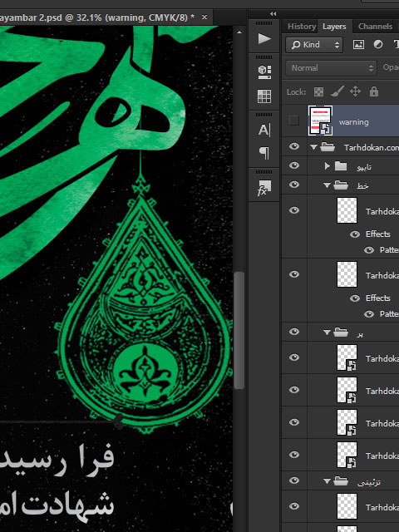Screen dimensions: 399x532
Task: Select second Tarhdokan layer thumbnail under خط
Action: pos(347,274)
